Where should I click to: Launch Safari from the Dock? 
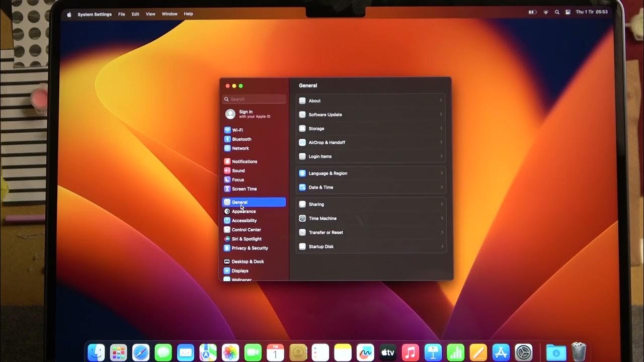coord(141,352)
